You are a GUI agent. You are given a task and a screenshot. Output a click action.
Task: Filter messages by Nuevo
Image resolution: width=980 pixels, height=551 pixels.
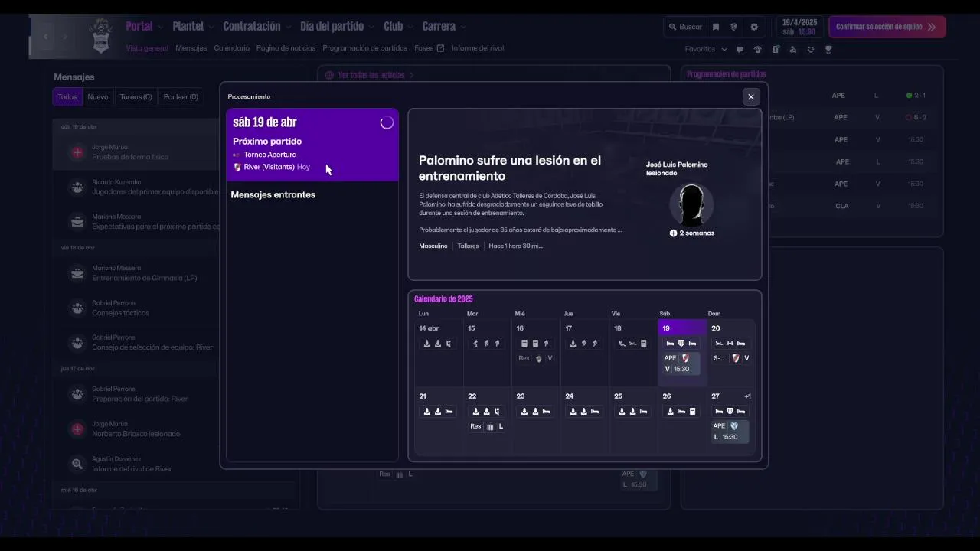(x=98, y=97)
